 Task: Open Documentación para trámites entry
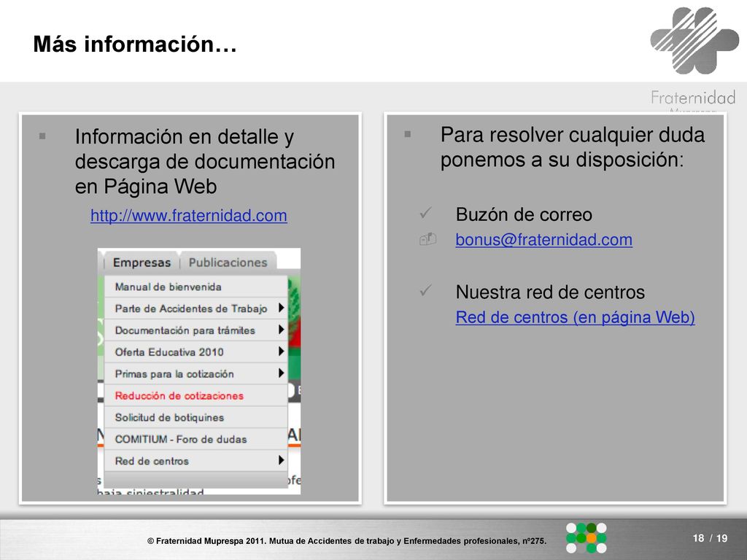tap(196, 330)
